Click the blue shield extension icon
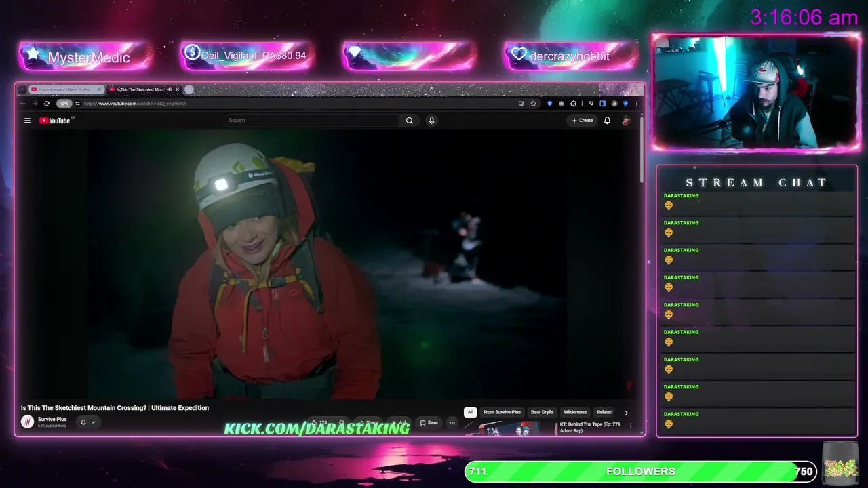 549,104
